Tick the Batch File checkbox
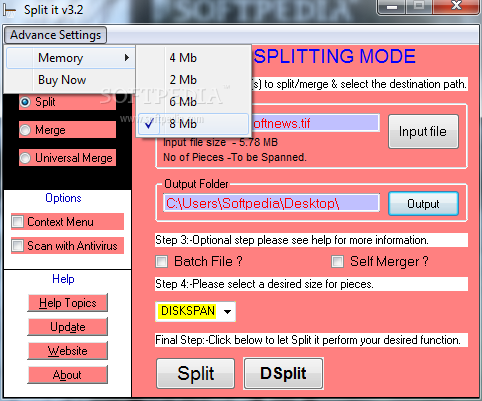 pyautogui.click(x=162, y=262)
